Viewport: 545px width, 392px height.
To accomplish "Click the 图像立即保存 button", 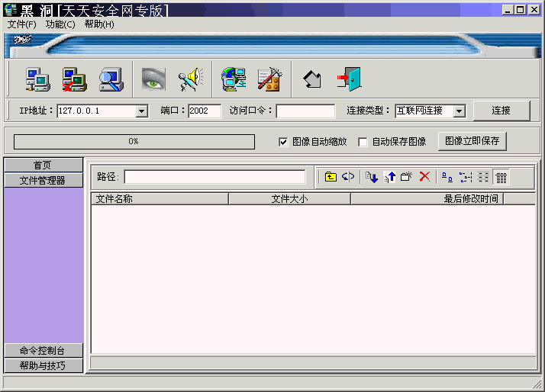I will tap(472, 141).
